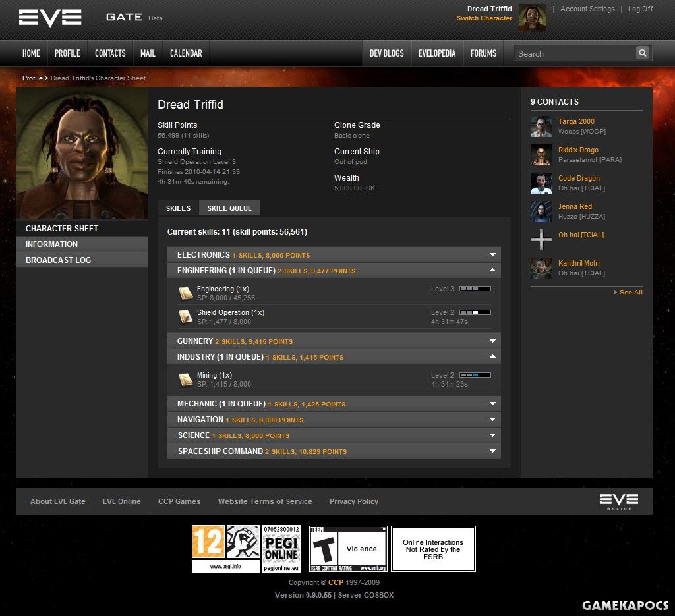Screen dimensions: 675x616
Task: Open Code Dragon's contact portrait
Action: point(541,183)
